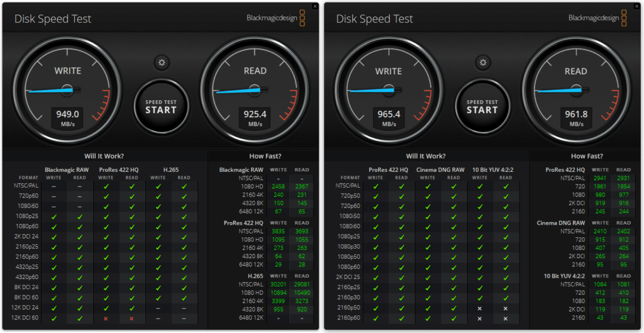This screenshot has height=333, width=644.
Task: Click the 2K DCI 24 format row label
Action: click(x=27, y=237)
